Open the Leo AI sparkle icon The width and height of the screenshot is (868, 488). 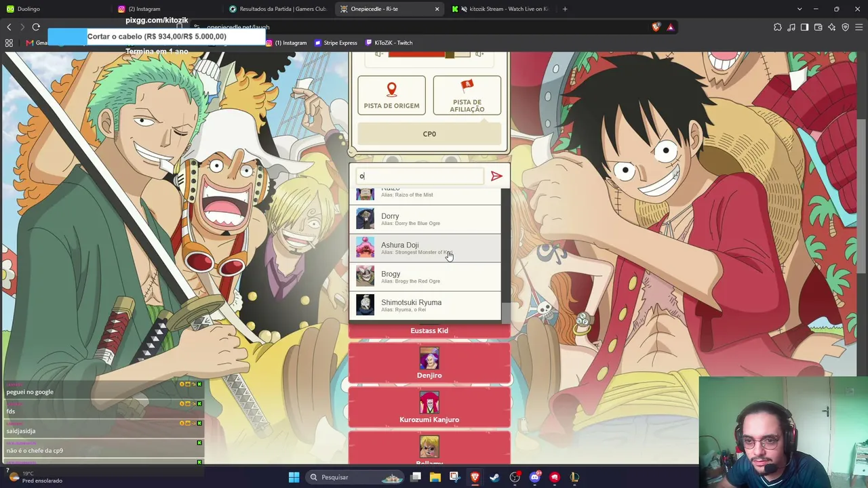[831, 27]
